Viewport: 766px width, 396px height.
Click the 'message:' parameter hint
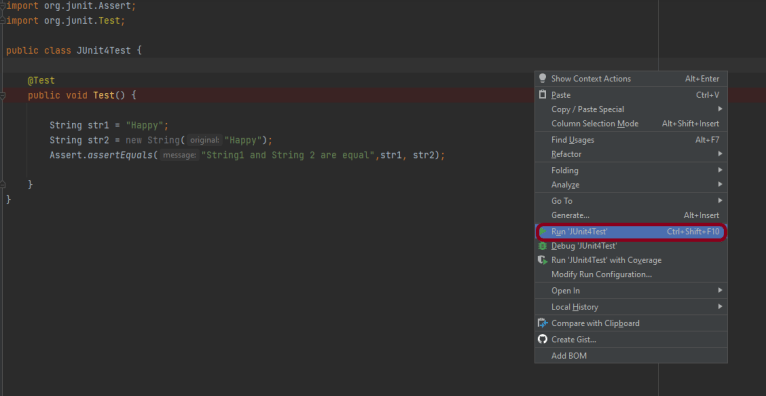click(x=179, y=155)
